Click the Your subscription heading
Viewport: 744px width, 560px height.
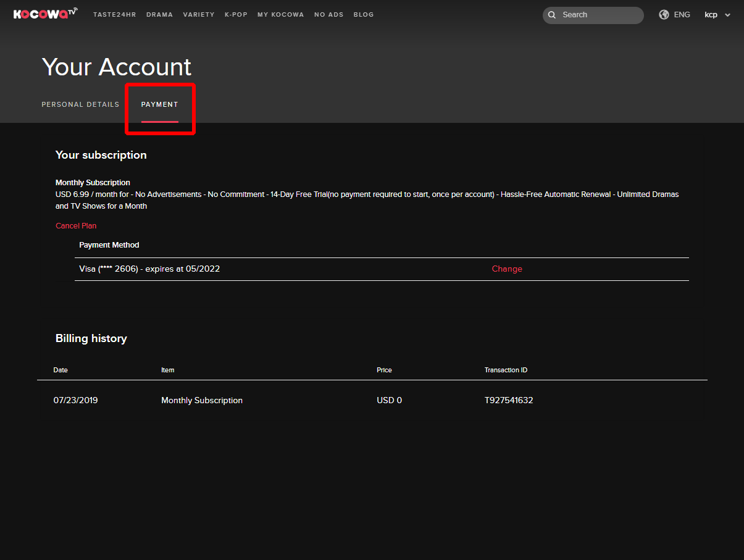click(x=101, y=155)
